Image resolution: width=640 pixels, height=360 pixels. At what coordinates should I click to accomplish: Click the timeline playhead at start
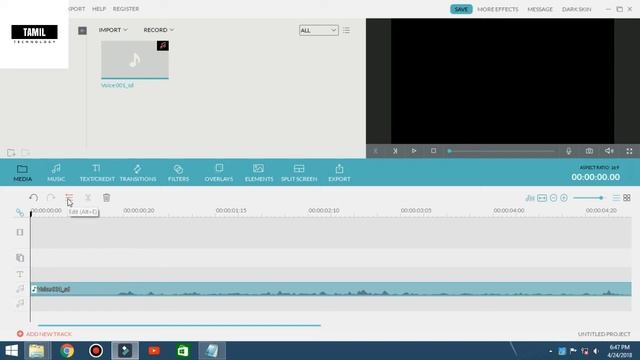[31, 213]
